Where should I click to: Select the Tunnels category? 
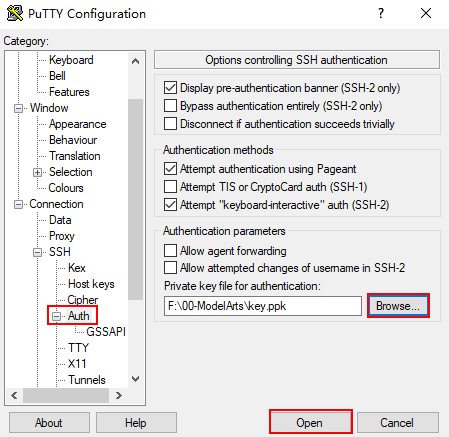coord(87,380)
